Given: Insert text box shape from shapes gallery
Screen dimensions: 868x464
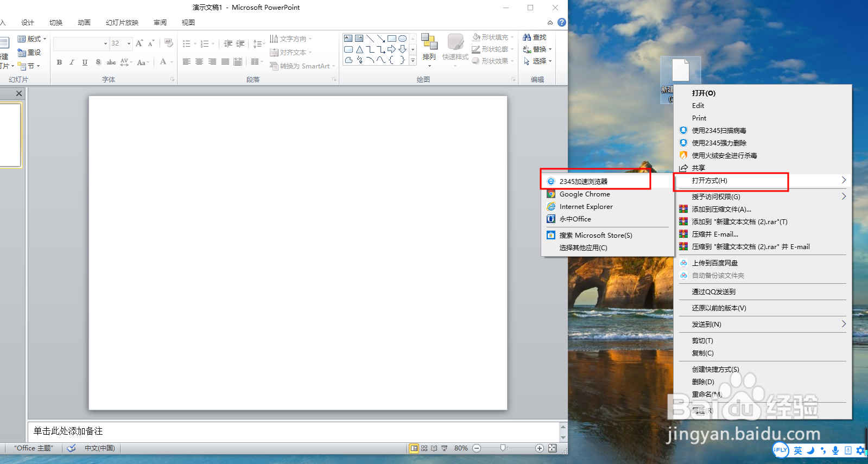Looking at the screenshot, I should pos(349,39).
